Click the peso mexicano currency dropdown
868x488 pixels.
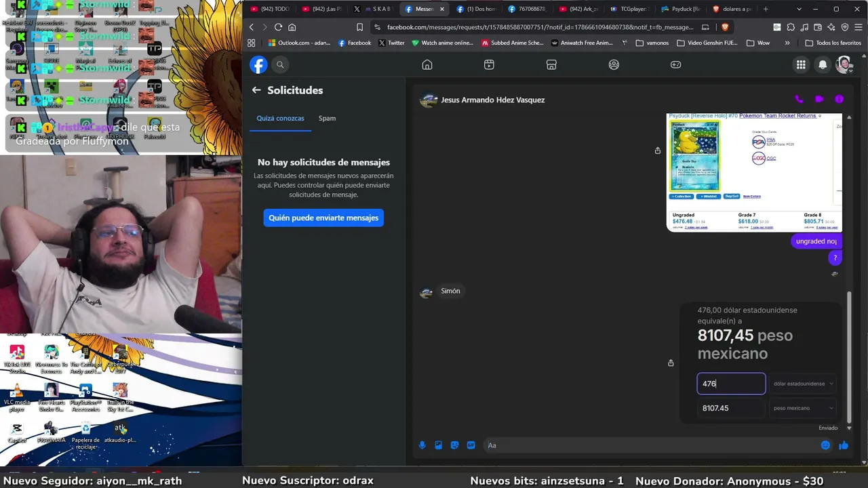pyautogui.click(x=803, y=408)
